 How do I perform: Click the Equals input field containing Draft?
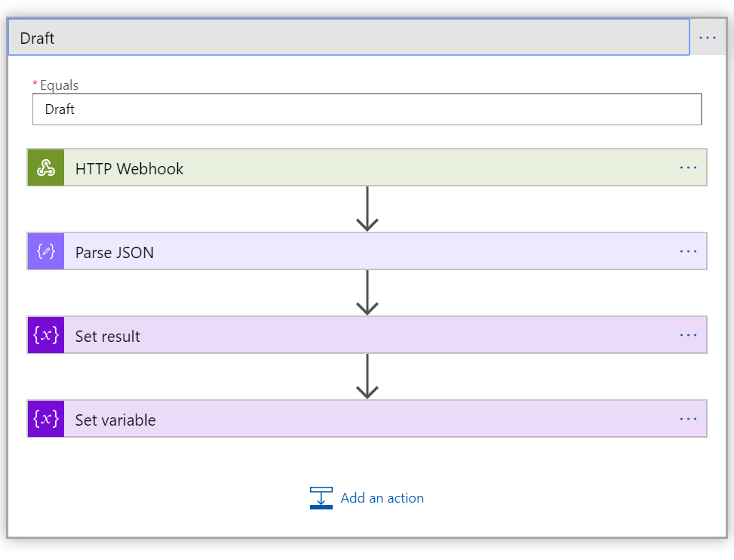point(367,109)
